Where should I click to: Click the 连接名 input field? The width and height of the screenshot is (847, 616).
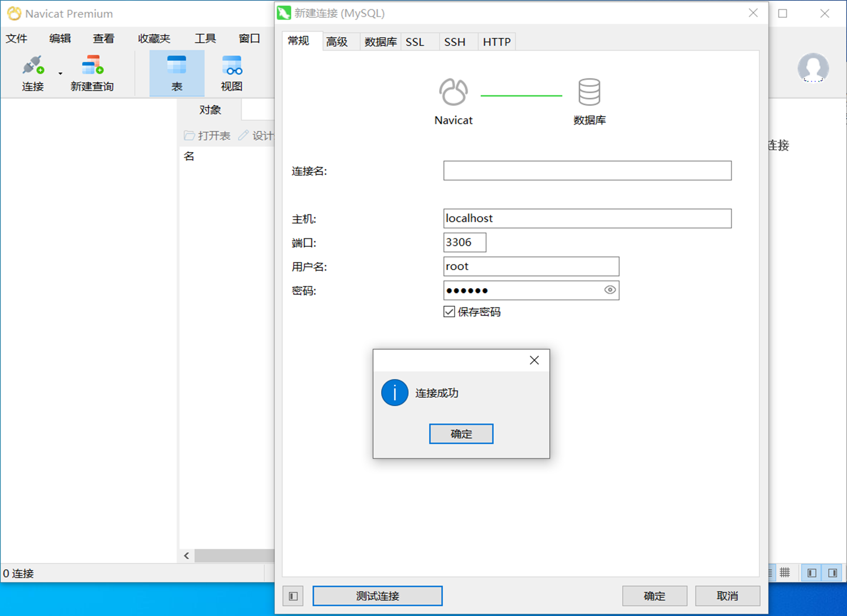587,170
